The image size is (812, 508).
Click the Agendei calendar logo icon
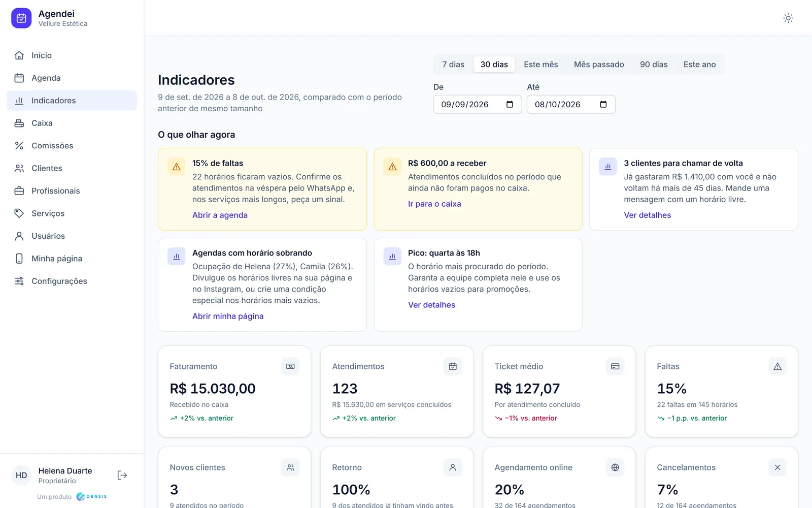(x=21, y=18)
